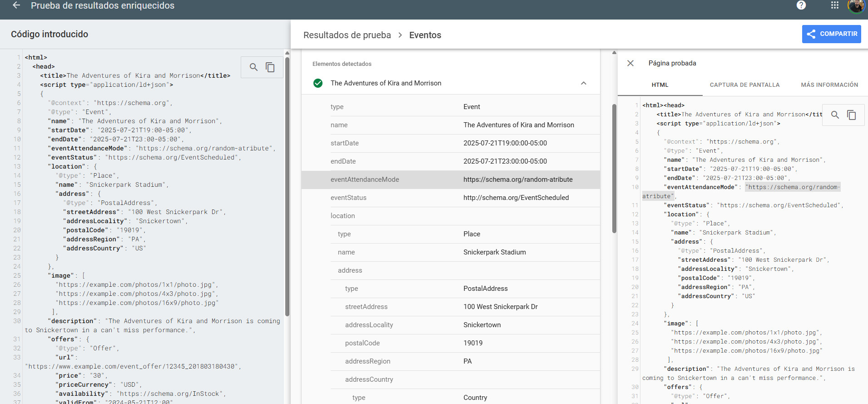Click the back arrow in header

(16, 5)
